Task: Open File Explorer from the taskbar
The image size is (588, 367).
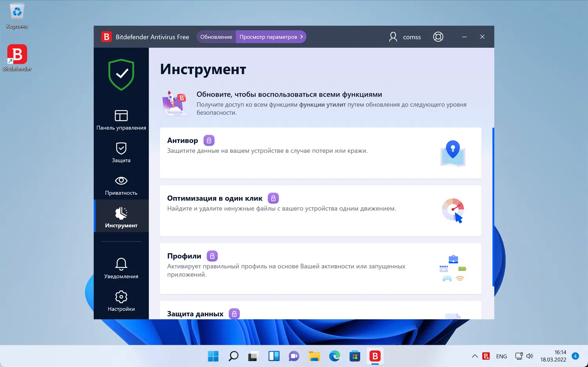Action: click(314, 356)
